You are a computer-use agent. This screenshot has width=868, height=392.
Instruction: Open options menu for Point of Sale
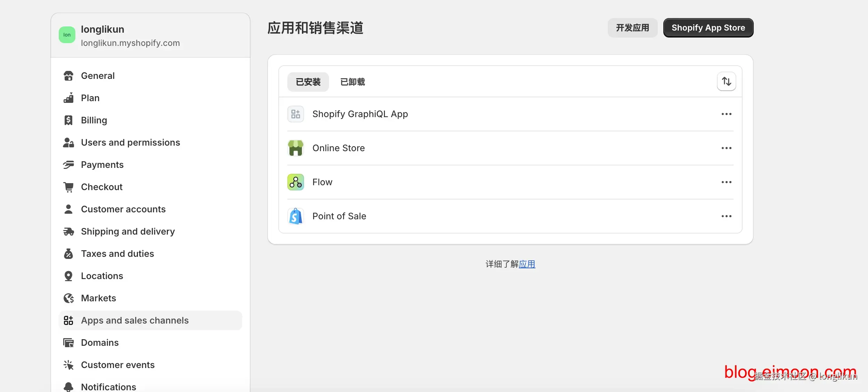coord(727,216)
